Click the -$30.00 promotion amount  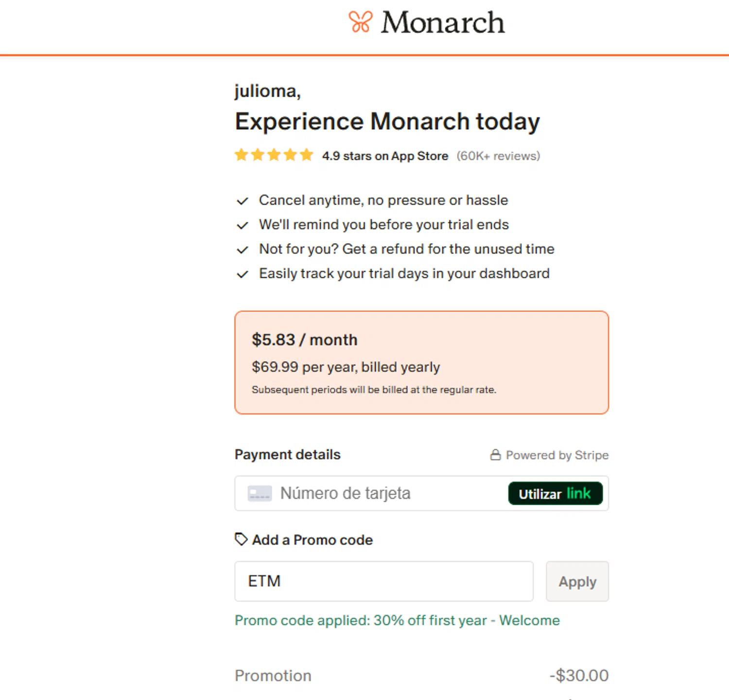(579, 676)
